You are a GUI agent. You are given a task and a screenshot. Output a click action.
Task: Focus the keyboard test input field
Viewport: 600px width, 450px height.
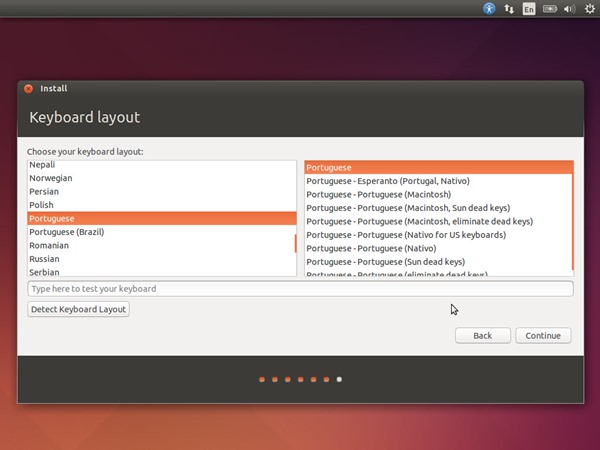[300, 289]
